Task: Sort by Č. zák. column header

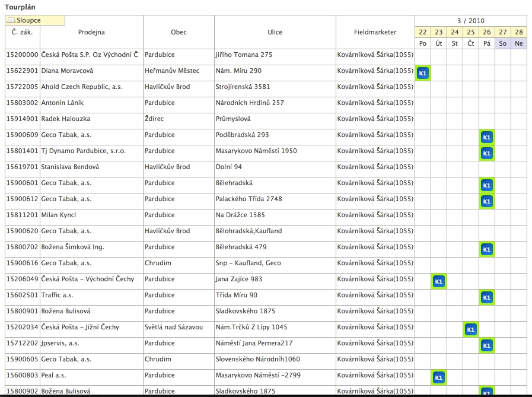Action: (23, 32)
